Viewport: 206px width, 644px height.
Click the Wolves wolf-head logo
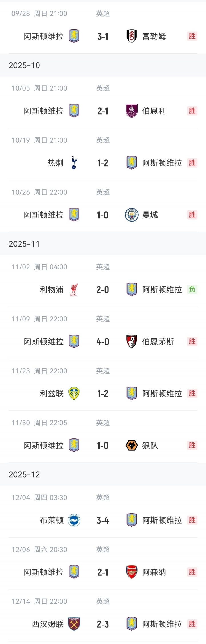[132, 446]
